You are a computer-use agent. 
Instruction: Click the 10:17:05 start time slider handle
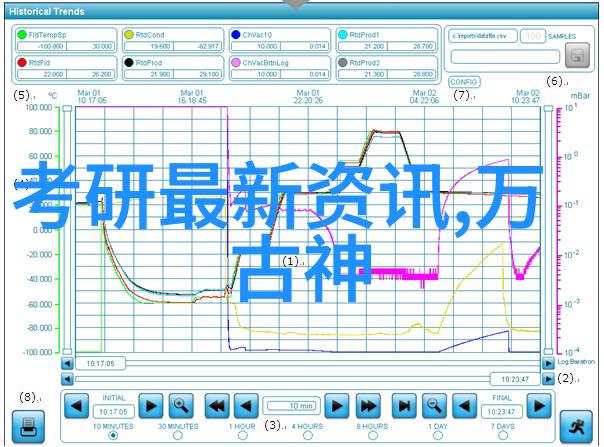(101, 363)
